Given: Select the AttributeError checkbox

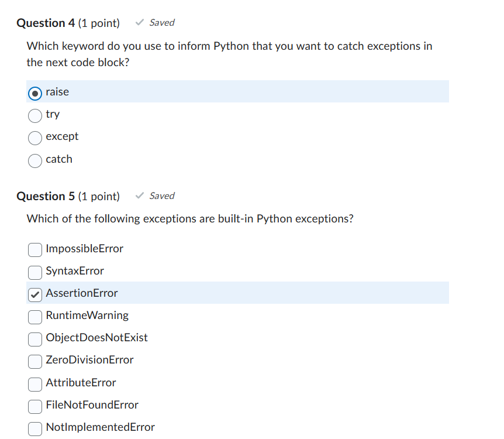Looking at the screenshot, I should click(x=34, y=385).
